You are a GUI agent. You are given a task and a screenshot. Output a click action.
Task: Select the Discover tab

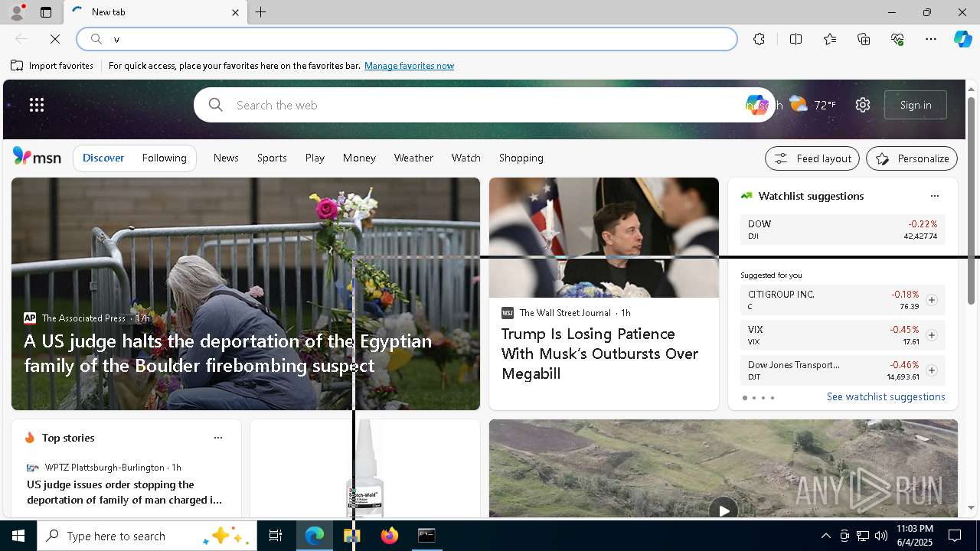(103, 158)
